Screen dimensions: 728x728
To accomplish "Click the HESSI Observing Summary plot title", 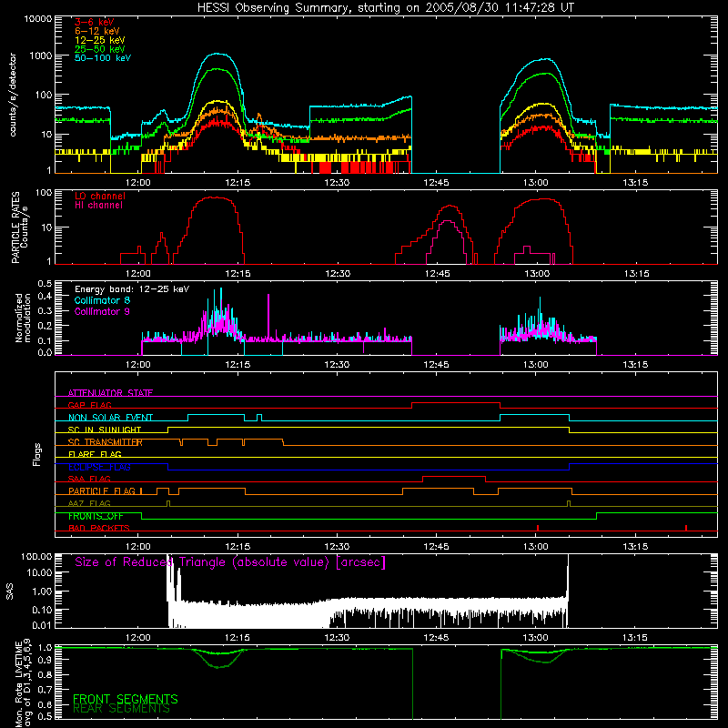I will tap(385, 8).
